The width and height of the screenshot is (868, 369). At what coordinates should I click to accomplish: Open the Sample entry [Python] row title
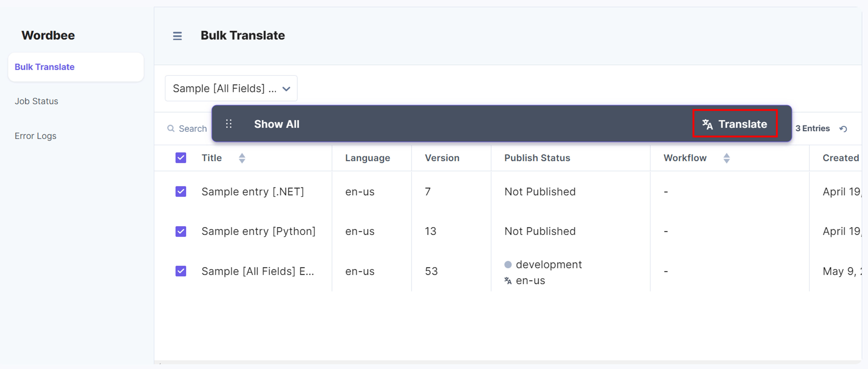[x=258, y=231]
